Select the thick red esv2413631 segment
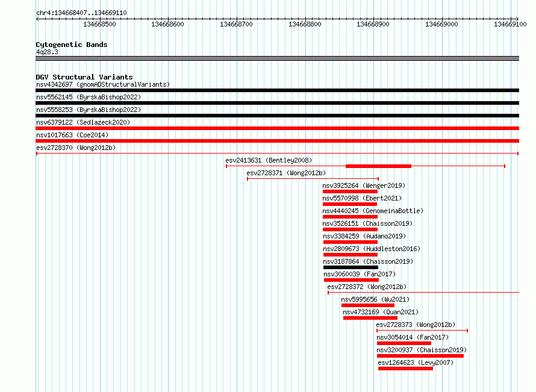Image resolution: width=536 pixels, height=392 pixels. click(378, 166)
